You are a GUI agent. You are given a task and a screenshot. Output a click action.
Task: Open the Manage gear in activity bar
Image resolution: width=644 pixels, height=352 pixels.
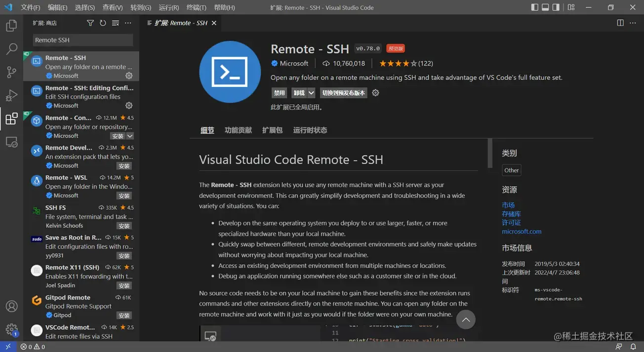11,329
